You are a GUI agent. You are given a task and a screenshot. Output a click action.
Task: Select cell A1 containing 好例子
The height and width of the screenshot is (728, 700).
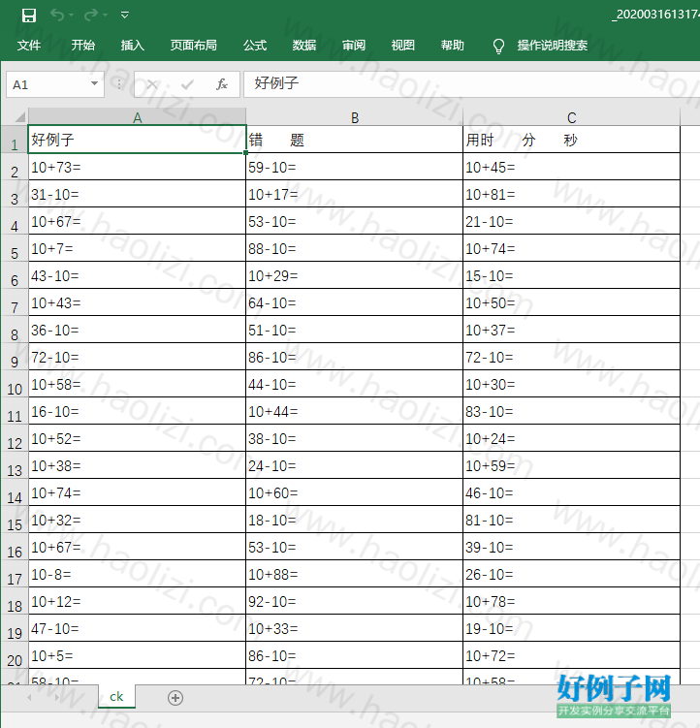(137, 140)
